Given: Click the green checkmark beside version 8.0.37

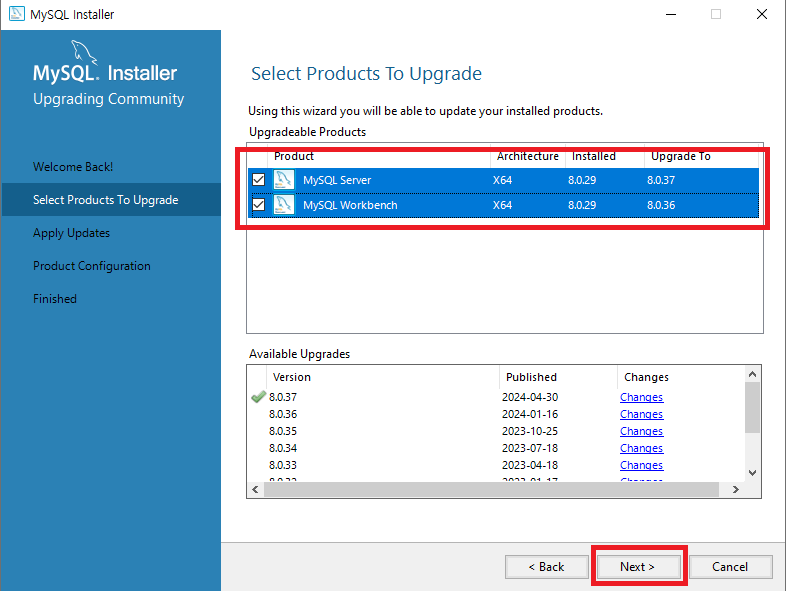Looking at the screenshot, I should pyautogui.click(x=258, y=397).
